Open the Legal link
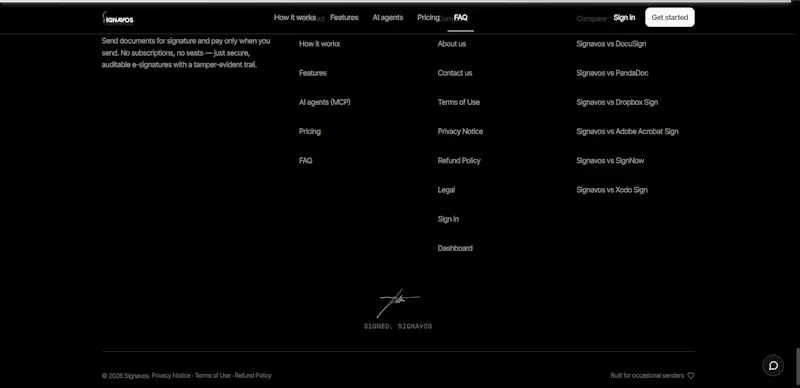 (x=446, y=190)
